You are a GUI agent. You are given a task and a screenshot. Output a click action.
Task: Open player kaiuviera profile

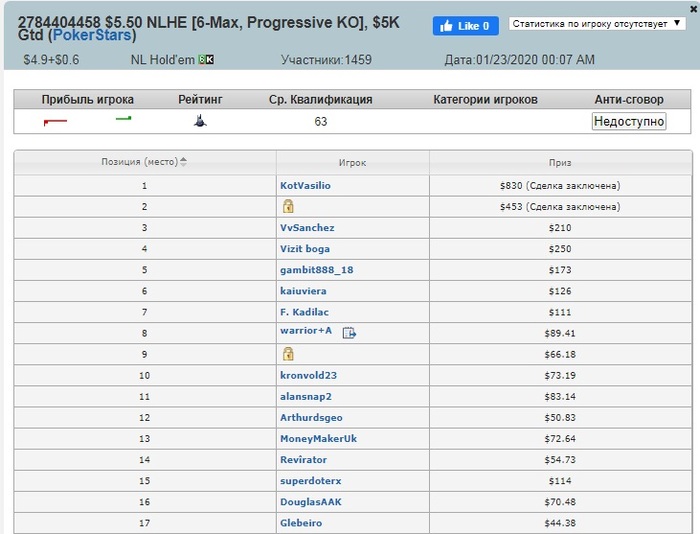click(x=303, y=291)
